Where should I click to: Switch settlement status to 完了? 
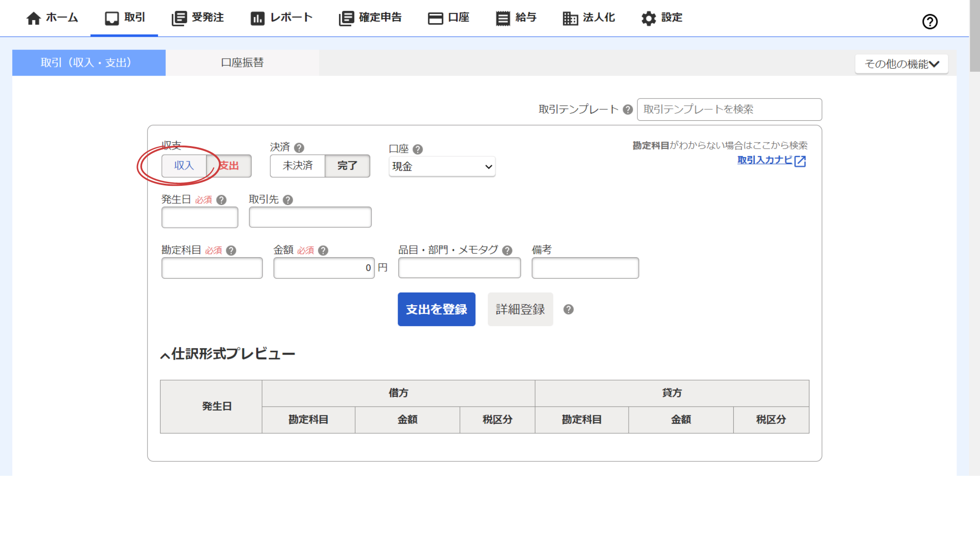tap(347, 166)
